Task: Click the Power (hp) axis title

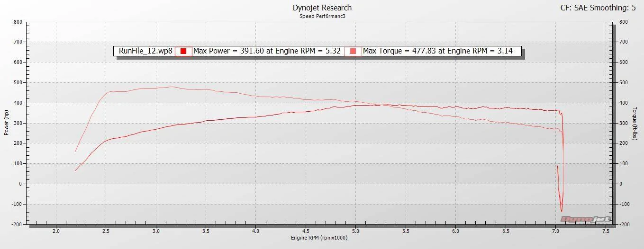Action: [7, 123]
